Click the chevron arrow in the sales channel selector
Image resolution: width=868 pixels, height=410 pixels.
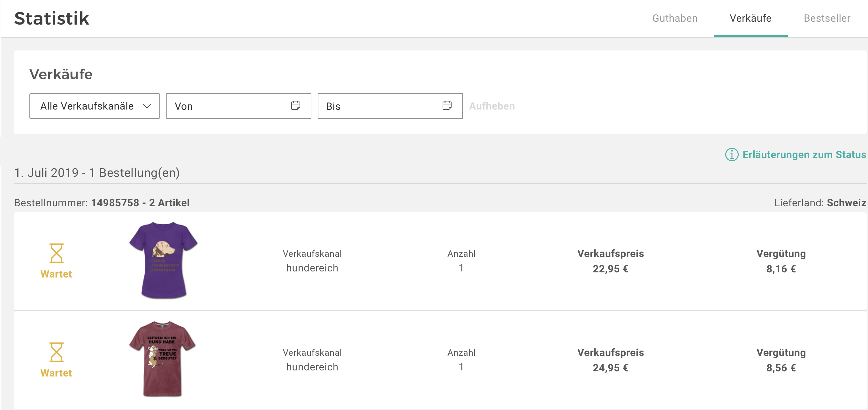click(147, 106)
